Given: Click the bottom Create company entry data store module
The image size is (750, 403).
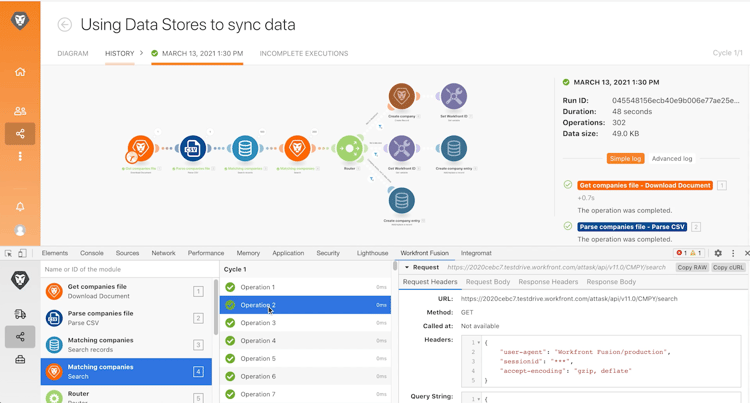Looking at the screenshot, I should click(401, 200).
